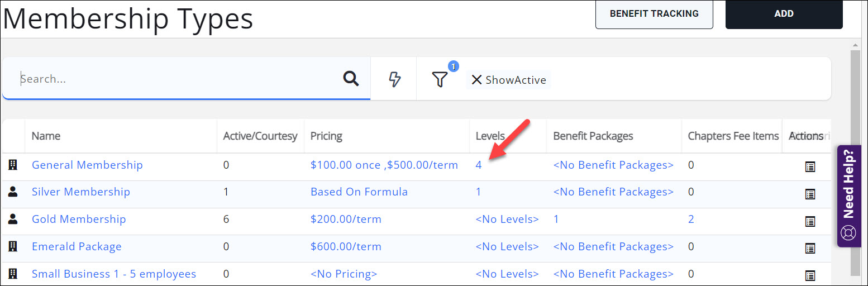Click the Need Help side tab

pyautogui.click(x=849, y=196)
